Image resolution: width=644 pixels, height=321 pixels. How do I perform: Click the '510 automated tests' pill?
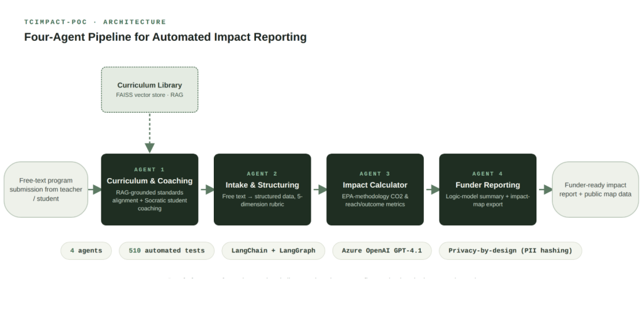[x=167, y=251]
